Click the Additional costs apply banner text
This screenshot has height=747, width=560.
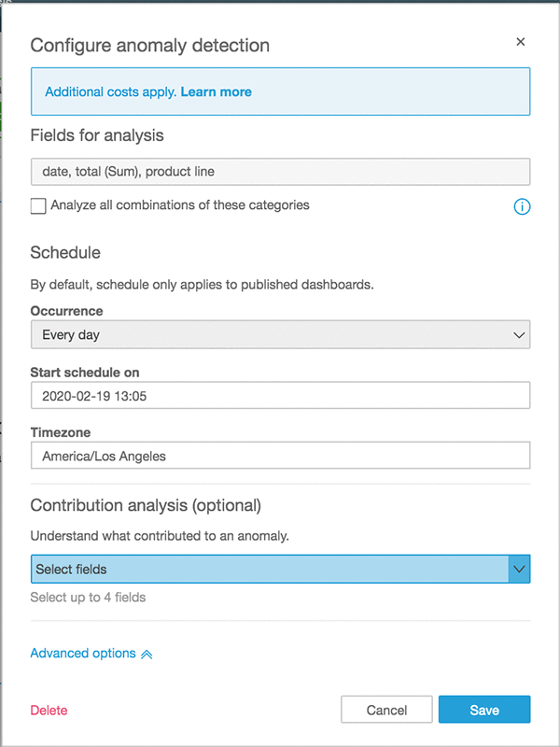112,92
